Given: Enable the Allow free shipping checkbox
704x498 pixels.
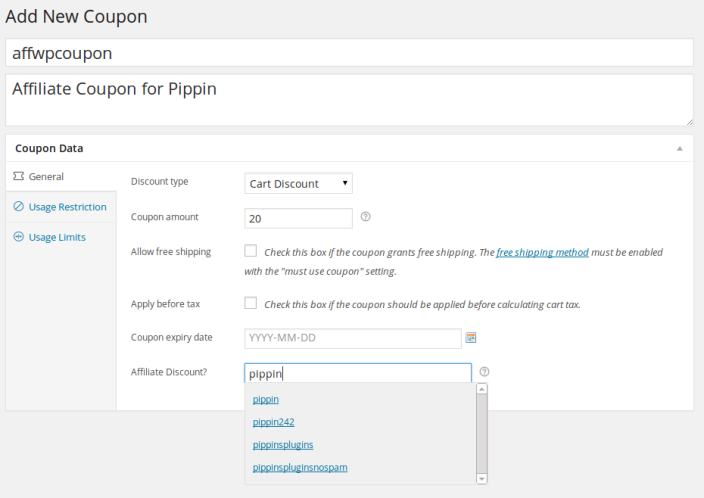Looking at the screenshot, I should point(251,251).
